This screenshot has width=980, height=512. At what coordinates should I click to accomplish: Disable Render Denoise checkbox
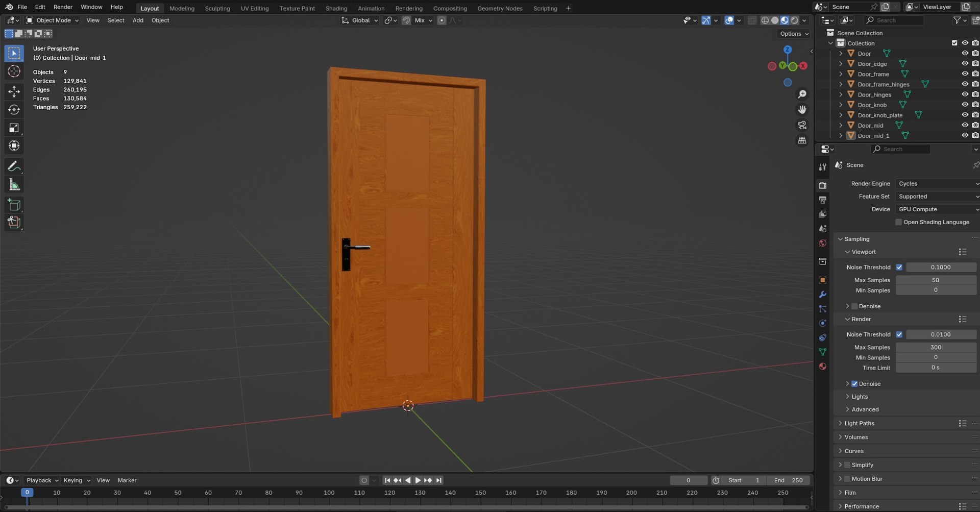point(854,384)
